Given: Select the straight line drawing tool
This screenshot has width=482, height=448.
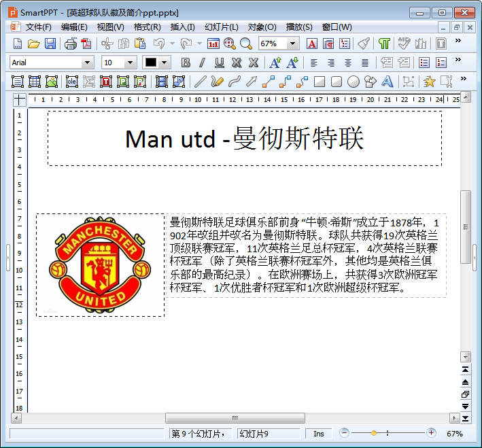Looking at the screenshot, I should [x=200, y=82].
